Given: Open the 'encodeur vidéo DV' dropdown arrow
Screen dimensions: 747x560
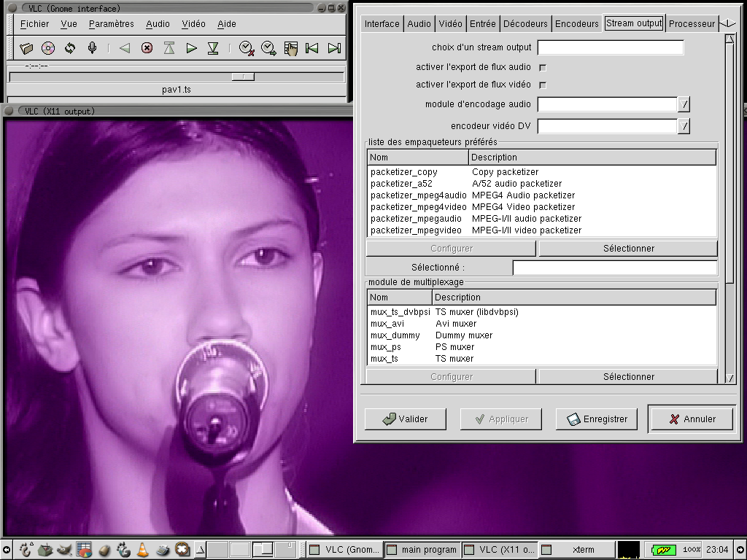Looking at the screenshot, I should (x=684, y=126).
